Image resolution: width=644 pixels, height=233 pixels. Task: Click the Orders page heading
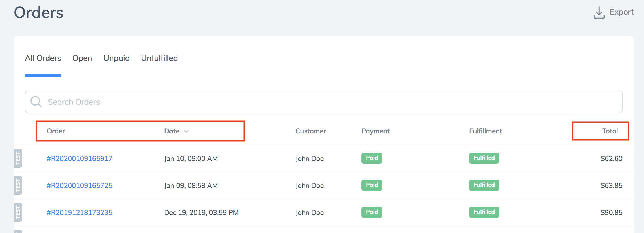(39, 13)
